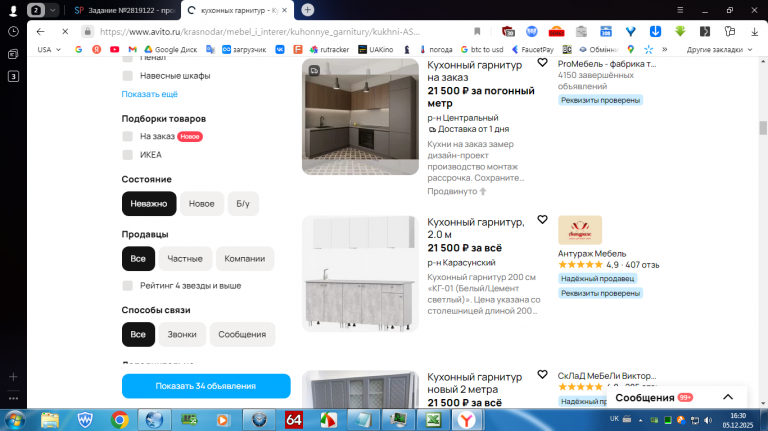Screen dimensions: 768x431
Task: Click the volume speaker tray icon
Action: 708,420
